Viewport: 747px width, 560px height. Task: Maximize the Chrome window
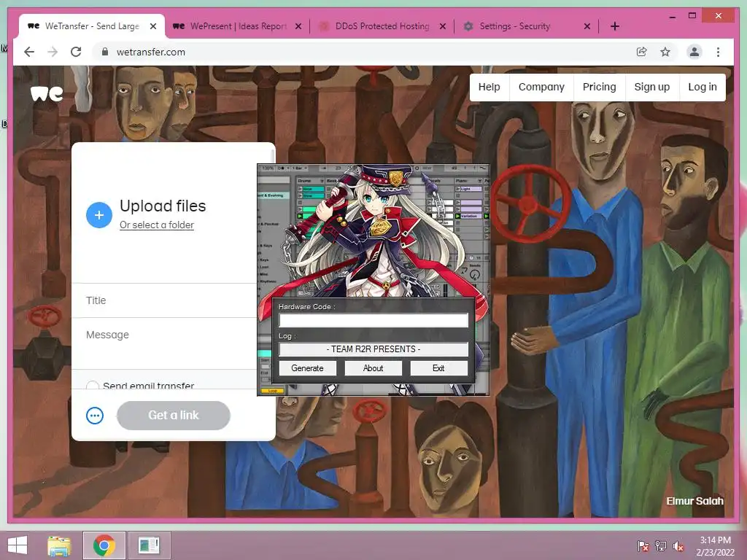click(692, 16)
